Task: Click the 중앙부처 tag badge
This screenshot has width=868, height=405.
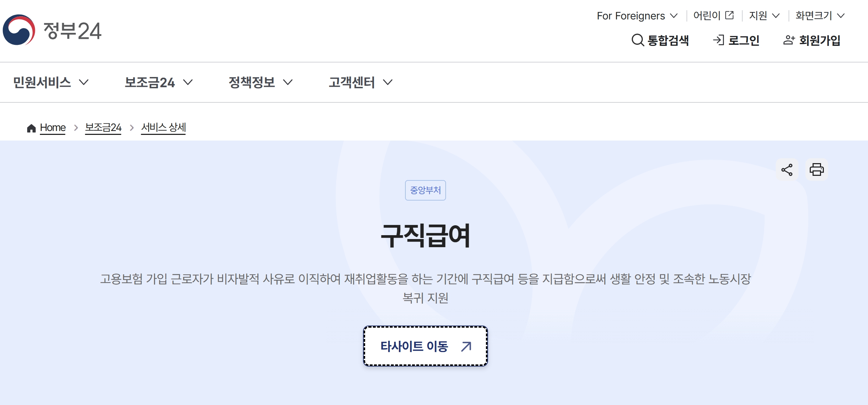Action: (425, 190)
